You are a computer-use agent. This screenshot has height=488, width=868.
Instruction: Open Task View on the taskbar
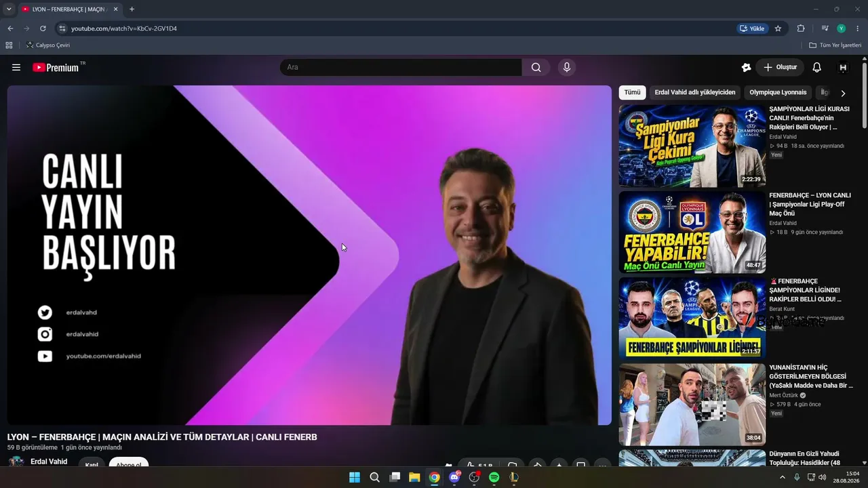[x=395, y=477]
